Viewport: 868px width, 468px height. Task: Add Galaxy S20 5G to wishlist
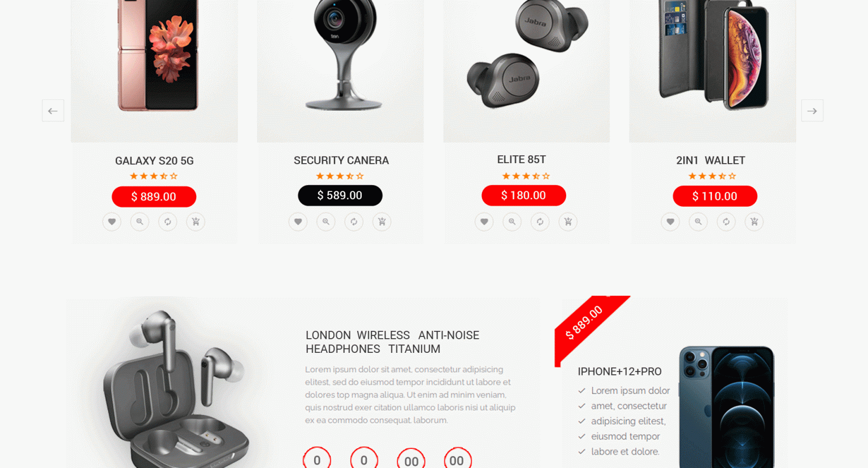(112, 222)
